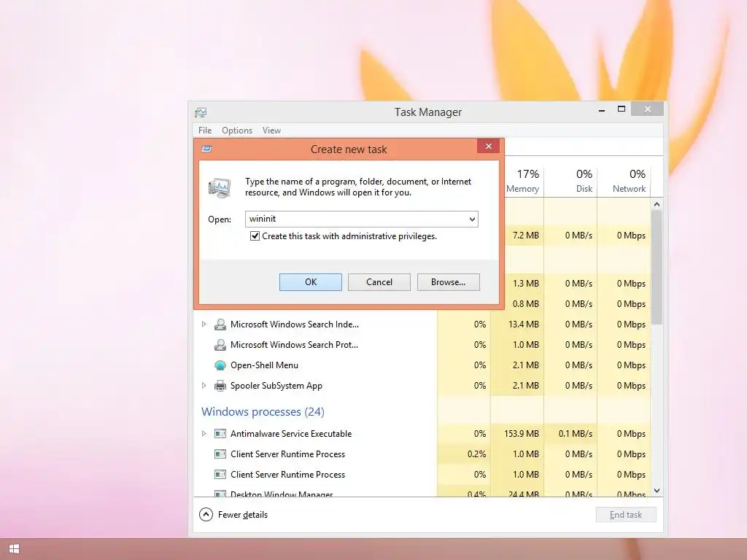Sort by the Disk column header
This screenshot has width=747, height=560.
[570, 181]
